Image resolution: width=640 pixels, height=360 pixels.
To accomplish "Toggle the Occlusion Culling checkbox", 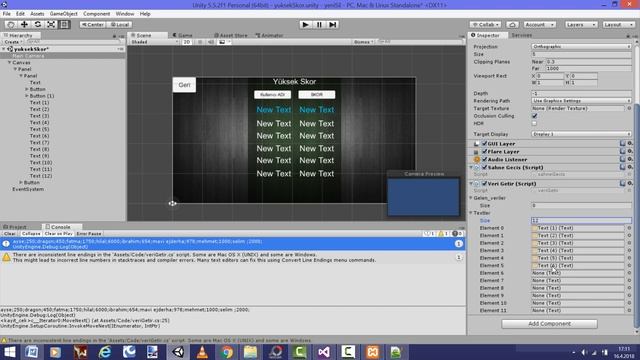I will (x=534, y=116).
